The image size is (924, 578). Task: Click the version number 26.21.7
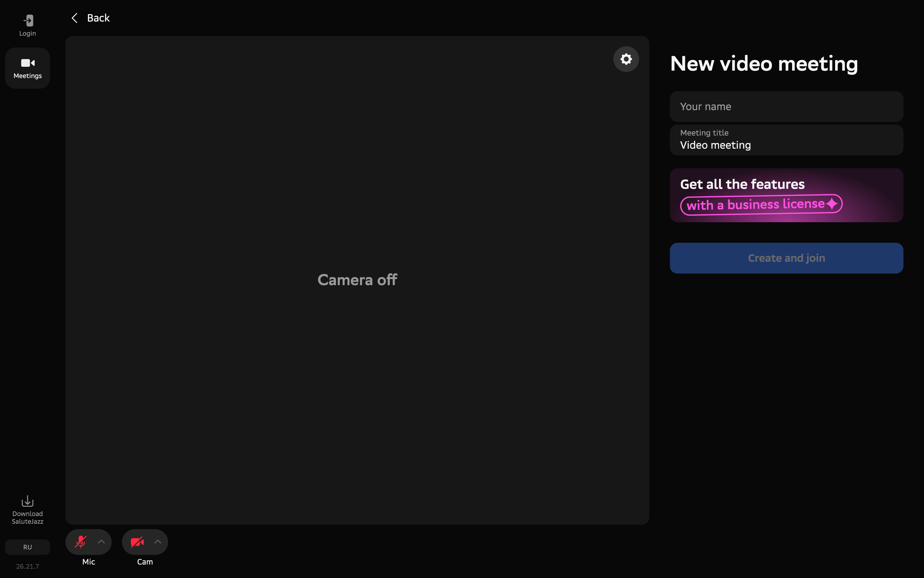tap(28, 566)
